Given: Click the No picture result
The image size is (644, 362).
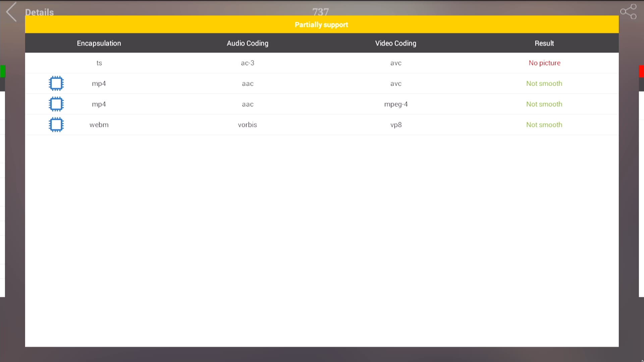Looking at the screenshot, I should click(544, 63).
